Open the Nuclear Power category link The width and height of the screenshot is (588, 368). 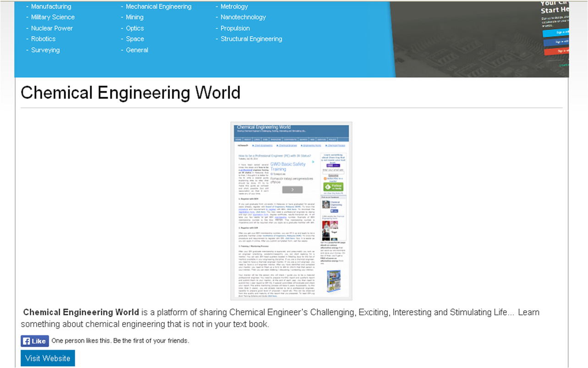52,28
